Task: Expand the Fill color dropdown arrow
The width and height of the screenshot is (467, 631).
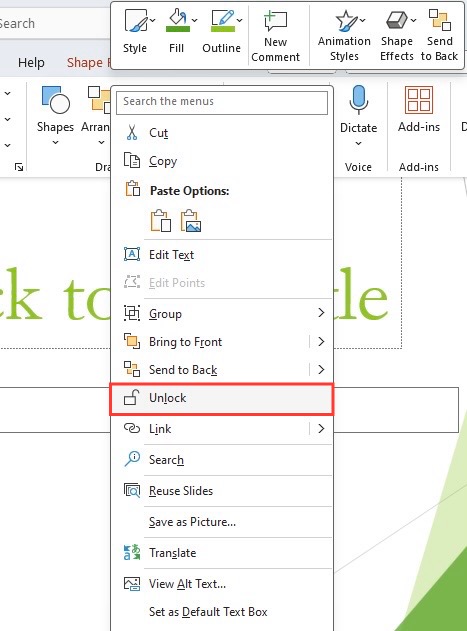Action: tap(194, 20)
